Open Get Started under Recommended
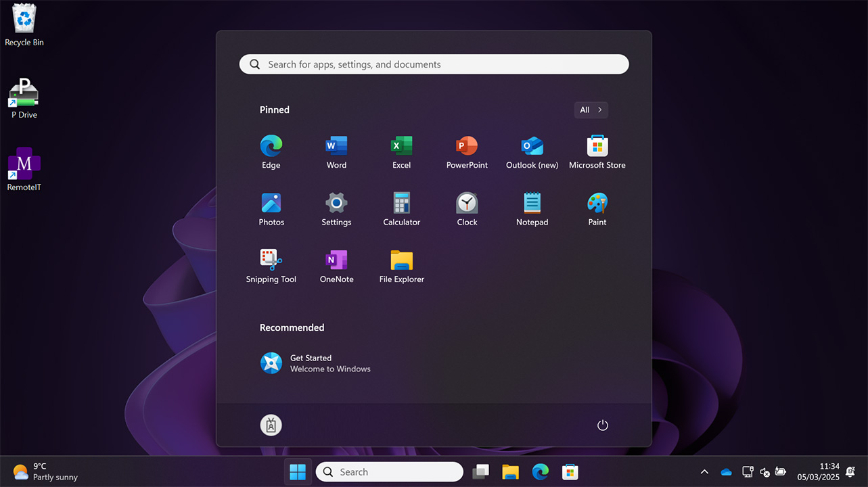Image resolution: width=868 pixels, height=487 pixels. point(315,363)
